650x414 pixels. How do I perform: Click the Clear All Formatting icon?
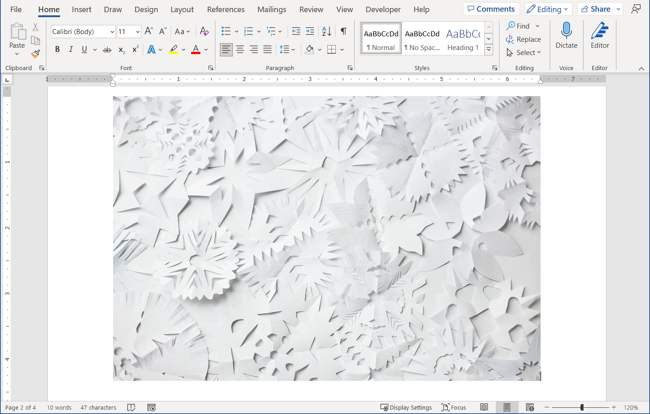204,31
